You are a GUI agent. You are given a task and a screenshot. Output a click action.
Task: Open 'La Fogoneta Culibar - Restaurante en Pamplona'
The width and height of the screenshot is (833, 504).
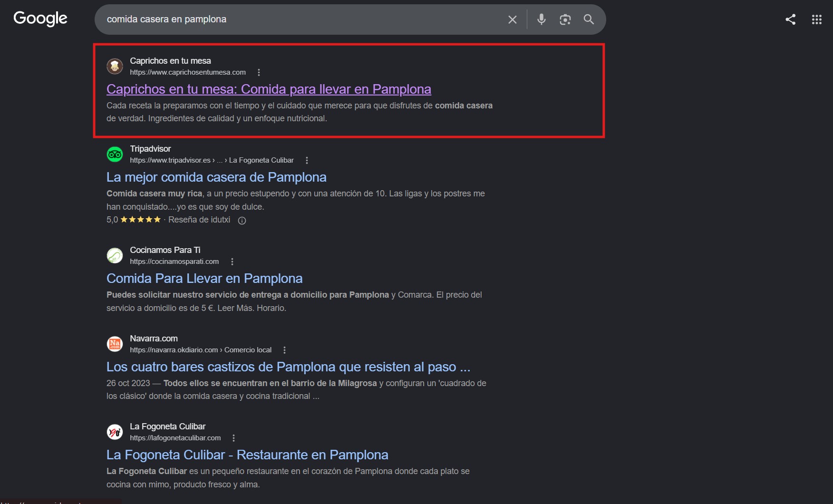point(247,455)
